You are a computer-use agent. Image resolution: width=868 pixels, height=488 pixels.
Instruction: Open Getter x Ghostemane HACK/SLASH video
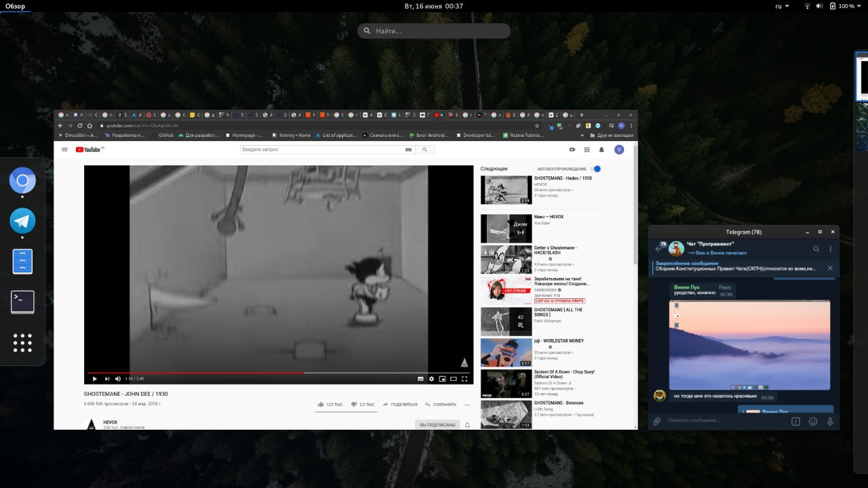coord(506,260)
